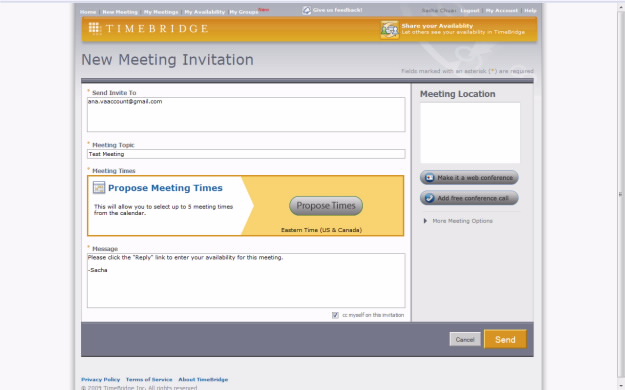
Task: Click the Meeting Location text box
Action: (470, 133)
